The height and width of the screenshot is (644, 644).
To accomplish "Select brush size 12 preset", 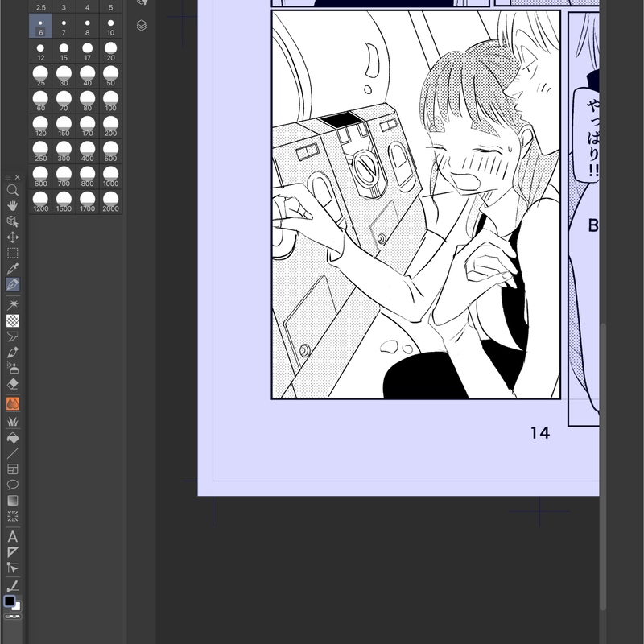I will tap(40, 51).
